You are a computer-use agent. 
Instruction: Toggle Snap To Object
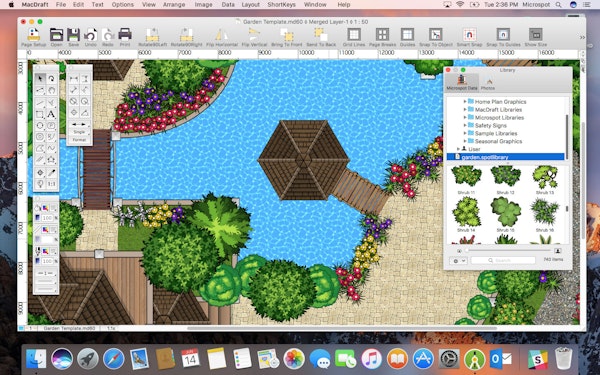pyautogui.click(x=435, y=34)
